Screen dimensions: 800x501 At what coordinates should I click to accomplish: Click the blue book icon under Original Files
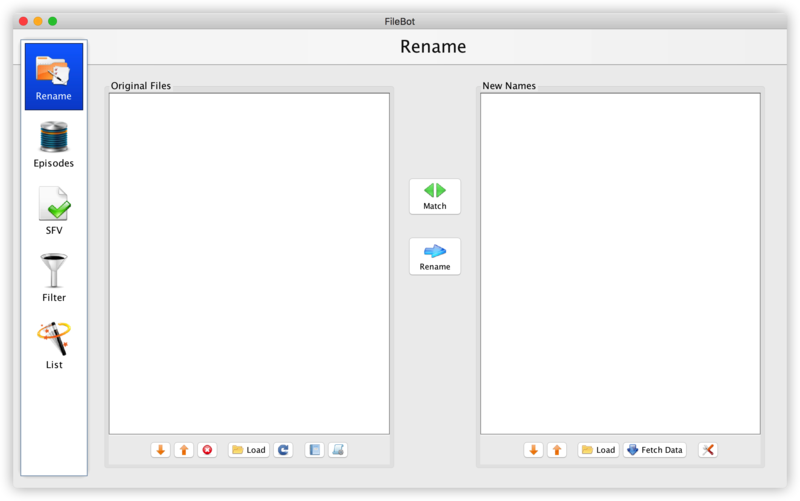pos(314,450)
